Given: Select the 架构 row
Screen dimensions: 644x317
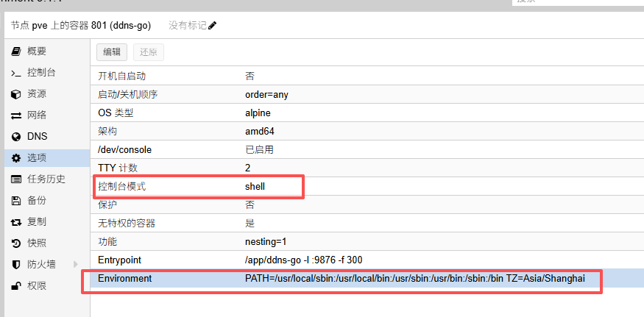Looking at the screenshot, I should 367,132.
